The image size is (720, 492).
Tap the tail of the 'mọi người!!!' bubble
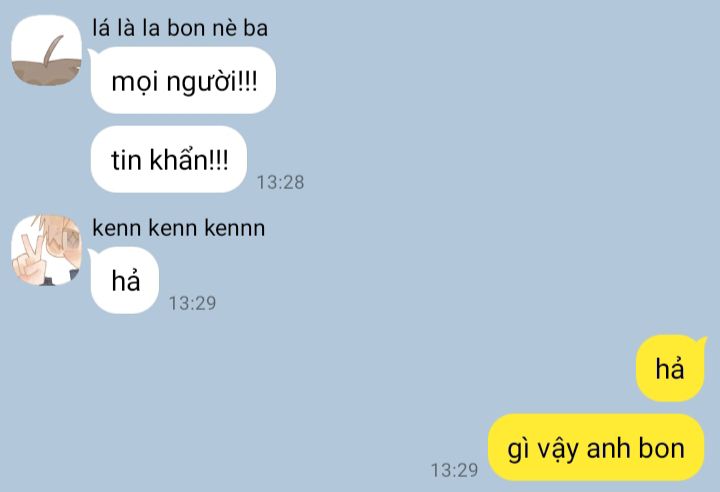click(x=91, y=55)
